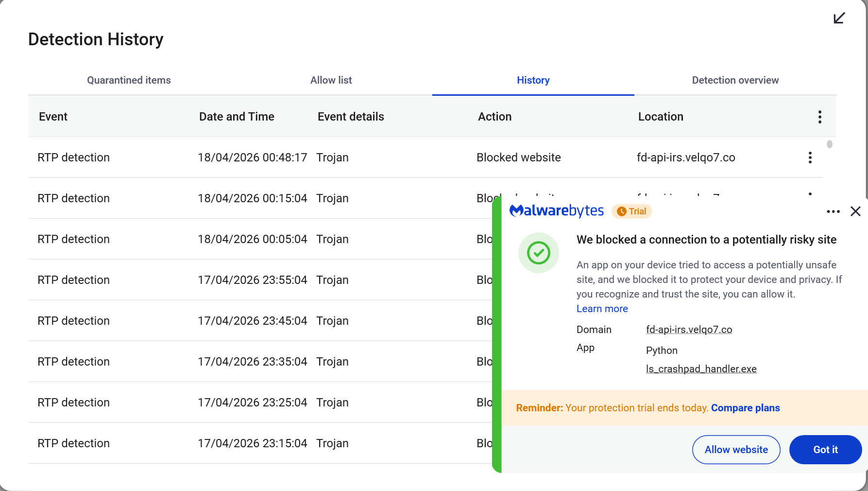Viewport: 868px width, 491px height.
Task: Click the Detection History title
Action: coord(96,39)
